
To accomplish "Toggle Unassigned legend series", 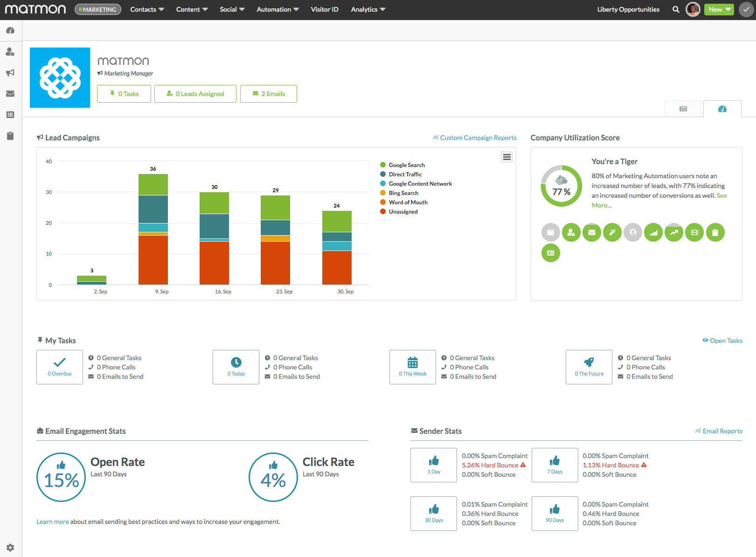I will click(x=399, y=211).
